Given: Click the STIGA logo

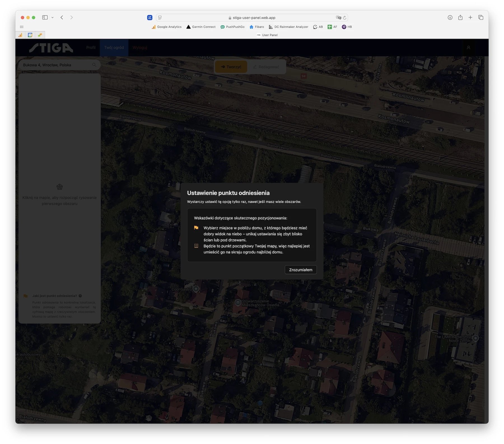Looking at the screenshot, I should [51, 48].
